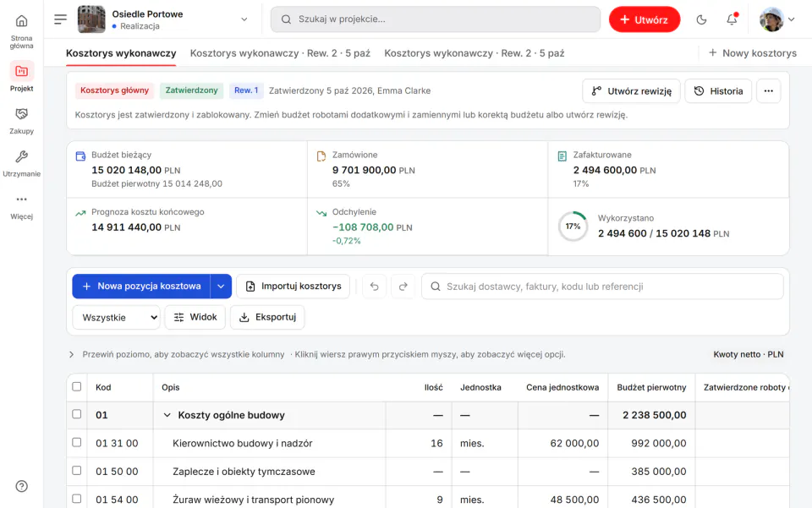The height and width of the screenshot is (508, 812).
Task: Click the red Utwórz button
Action: pos(645,19)
